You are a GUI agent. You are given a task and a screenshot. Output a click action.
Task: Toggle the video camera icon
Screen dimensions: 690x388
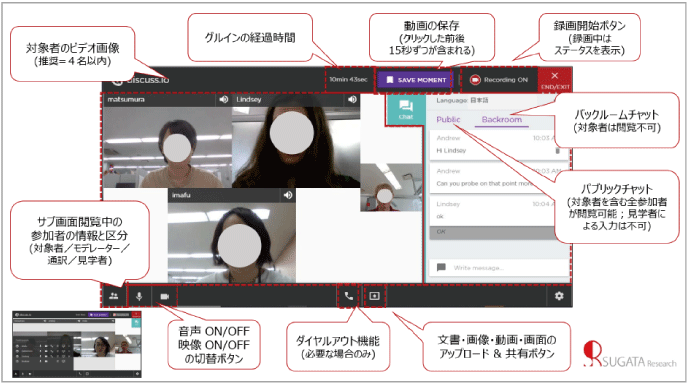coord(166,296)
